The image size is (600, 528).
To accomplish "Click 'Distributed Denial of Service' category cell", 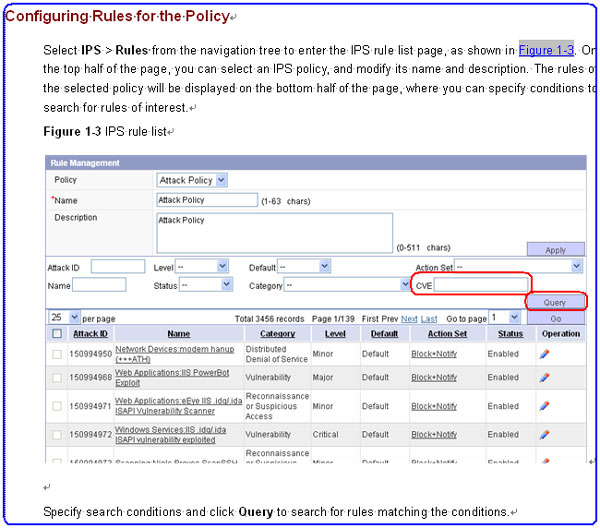I will [276, 354].
